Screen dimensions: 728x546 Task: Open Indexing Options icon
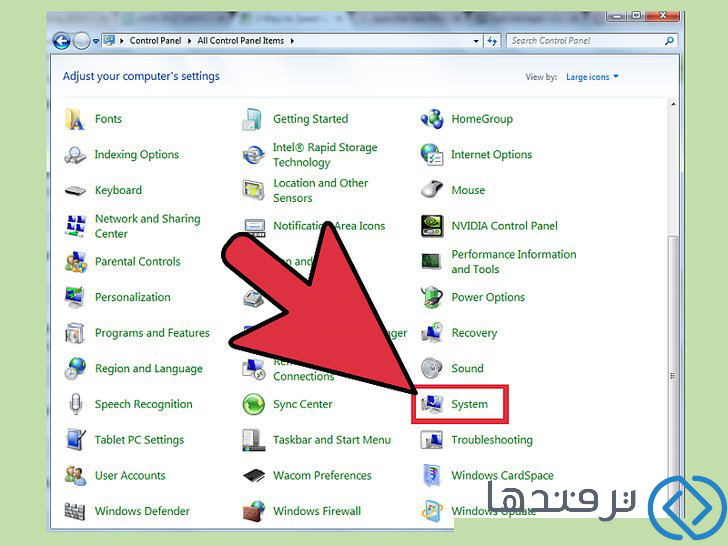pyautogui.click(x=75, y=155)
